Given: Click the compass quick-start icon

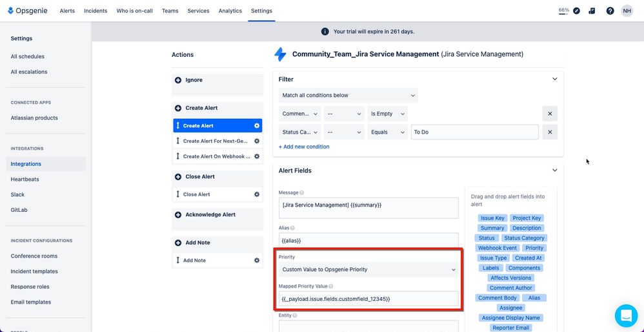Looking at the screenshot, I should pos(576,11).
